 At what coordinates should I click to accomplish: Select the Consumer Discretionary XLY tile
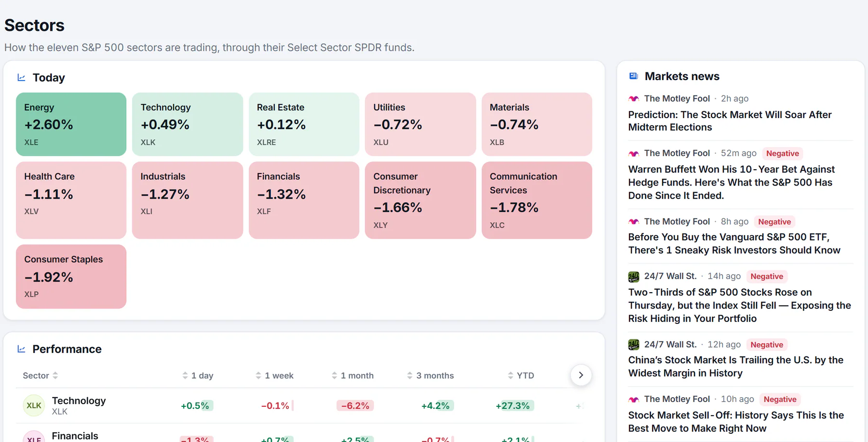[x=420, y=200]
